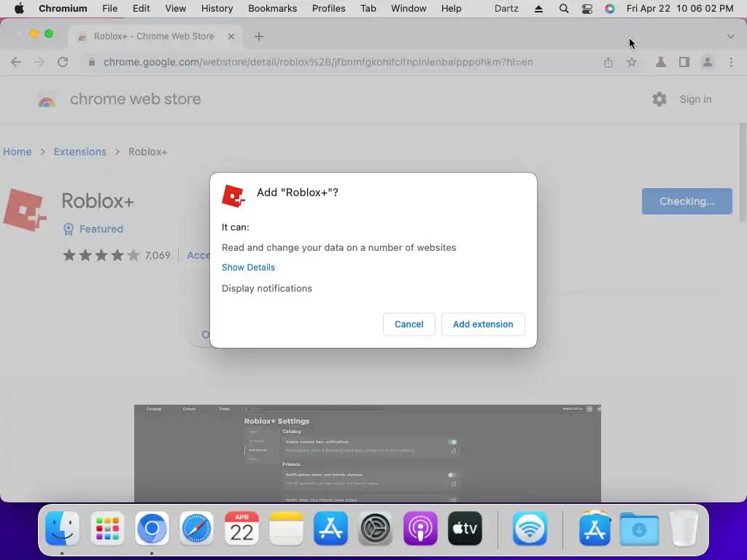
Task: Go back with browser back arrow
Action: click(x=16, y=62)
